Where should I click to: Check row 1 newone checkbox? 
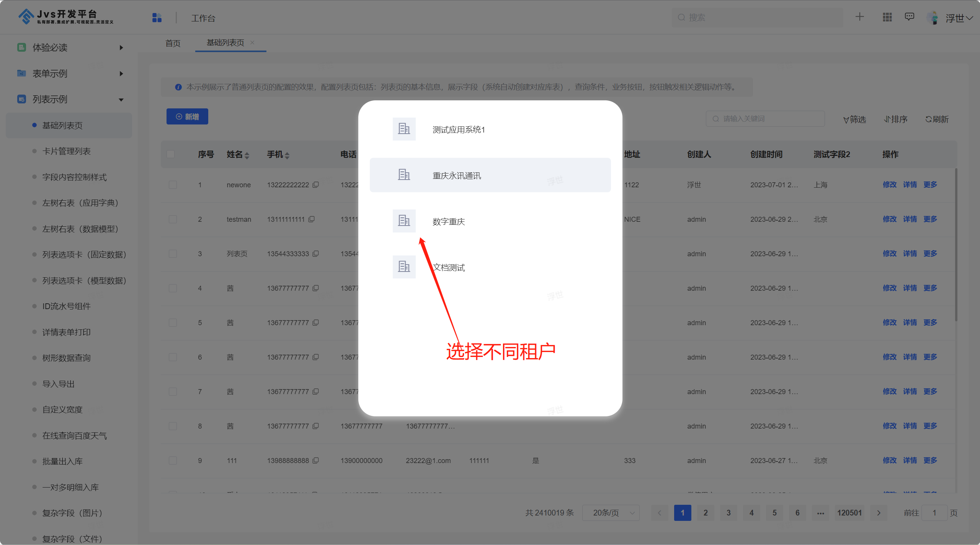click(172, 185)
